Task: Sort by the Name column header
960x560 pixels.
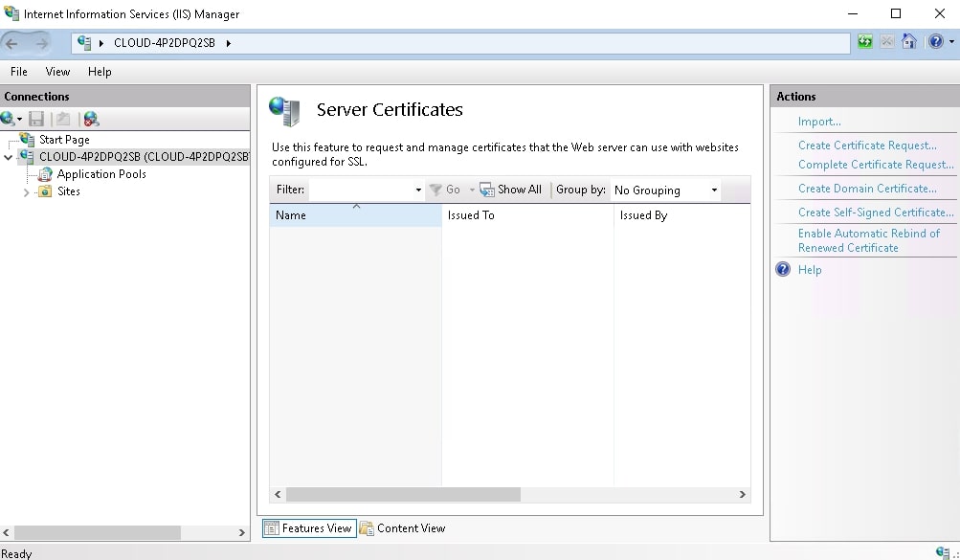Action: [356, 215]
